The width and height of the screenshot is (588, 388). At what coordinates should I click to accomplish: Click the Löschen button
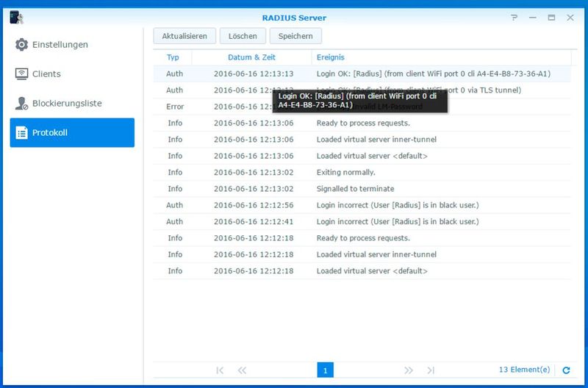point(243,36)
